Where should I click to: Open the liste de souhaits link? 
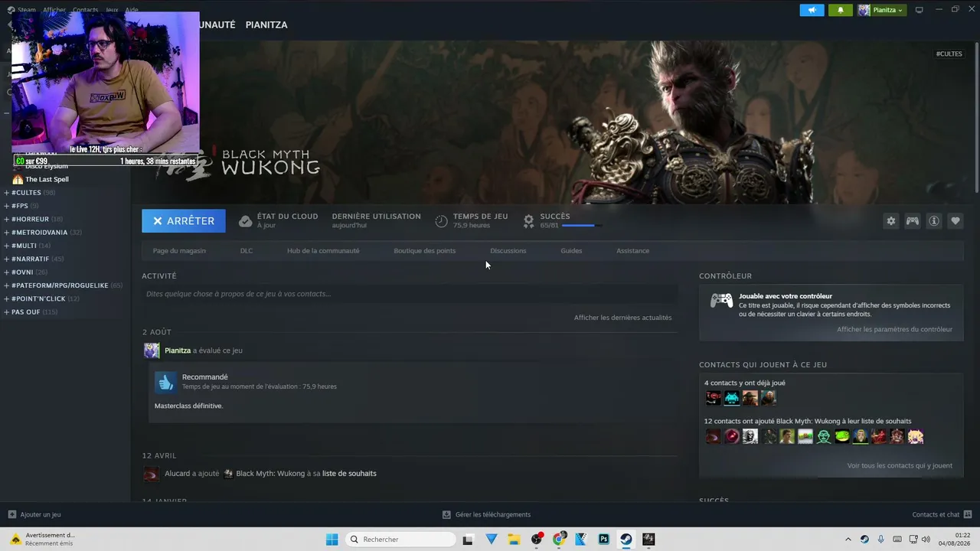pyautogui.click(x=349, y=474)
